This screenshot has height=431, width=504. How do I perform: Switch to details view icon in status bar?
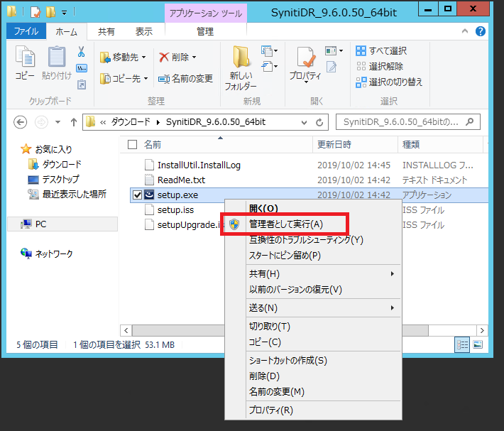pos(462,345)
